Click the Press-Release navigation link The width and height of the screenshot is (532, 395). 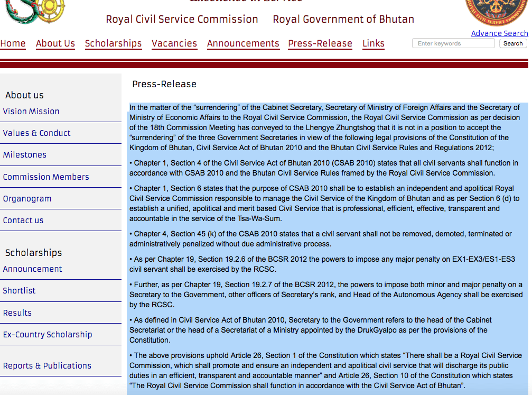pyautogui.click(x=320, y=43)
